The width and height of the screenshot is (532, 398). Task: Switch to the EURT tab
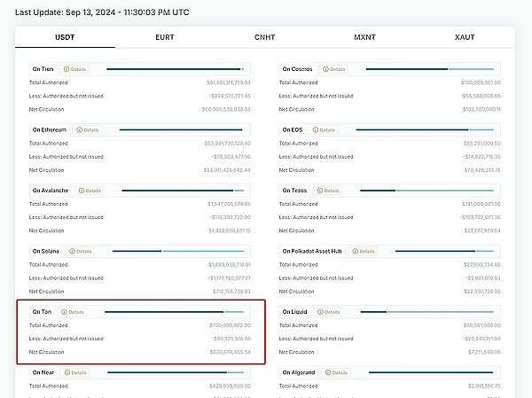point(165,38)
